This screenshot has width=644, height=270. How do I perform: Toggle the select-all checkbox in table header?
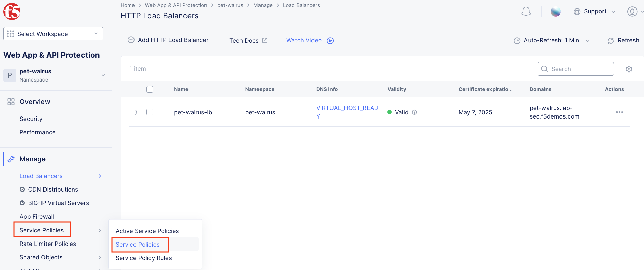pyautogui.click(x=150, y=89)
